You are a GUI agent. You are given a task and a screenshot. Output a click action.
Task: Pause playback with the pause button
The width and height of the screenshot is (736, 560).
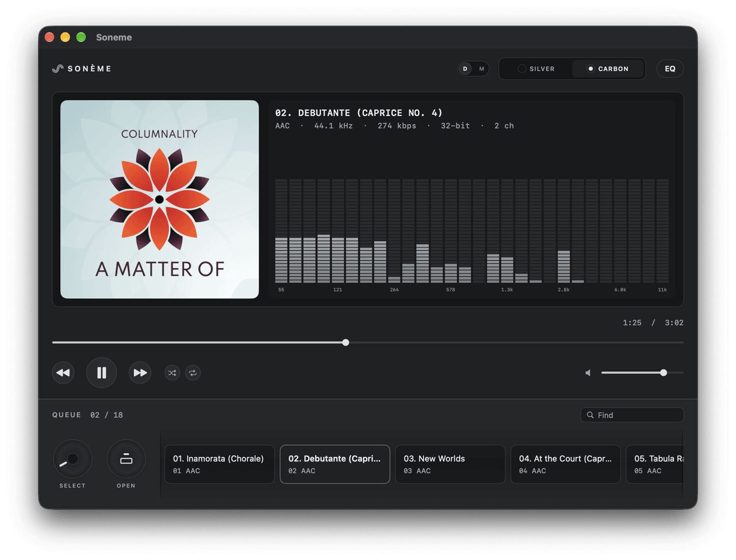[102, 373]
